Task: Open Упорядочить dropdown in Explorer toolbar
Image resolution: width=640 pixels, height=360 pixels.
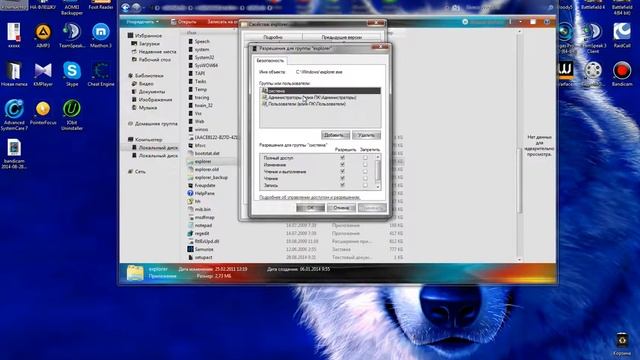Action: pos(142,22)
